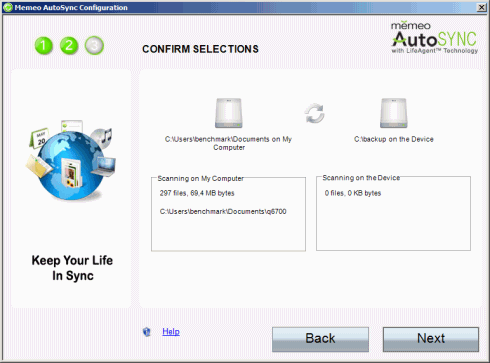Screen dimensions: 490x363
Task: Click the "CONFIRM SELECTIONS" heading
Action: [x=200, y=49]
